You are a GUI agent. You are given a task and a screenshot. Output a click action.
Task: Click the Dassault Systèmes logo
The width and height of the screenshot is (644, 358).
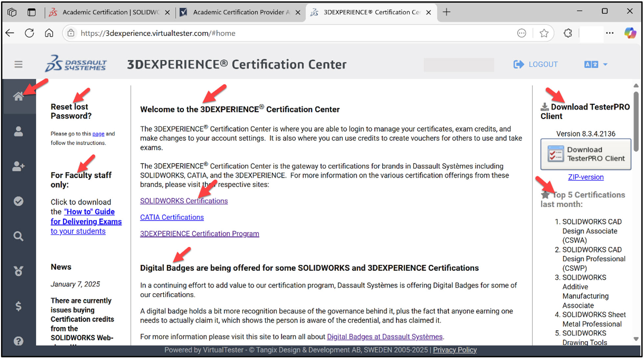pos(76,64)
